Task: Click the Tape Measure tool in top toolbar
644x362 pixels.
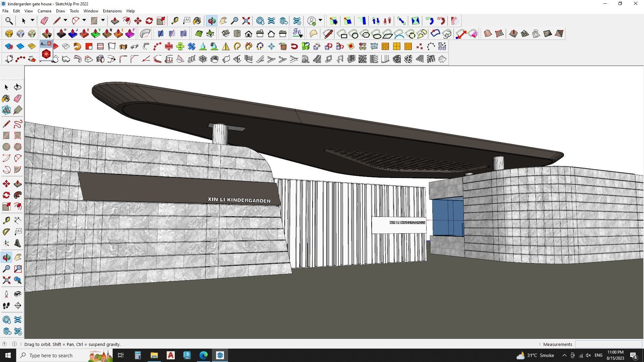Action: point(175,21)
